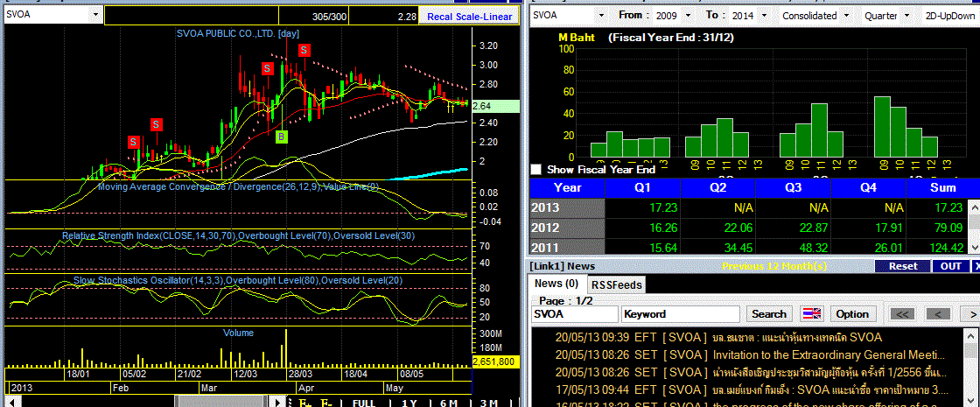The image size is (980, 407).
Task: Click the current price label 2.64
Action: coord(495,106)
